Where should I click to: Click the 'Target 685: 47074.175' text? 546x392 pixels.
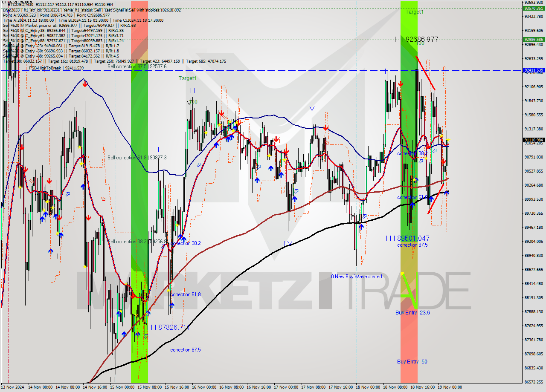206,61
